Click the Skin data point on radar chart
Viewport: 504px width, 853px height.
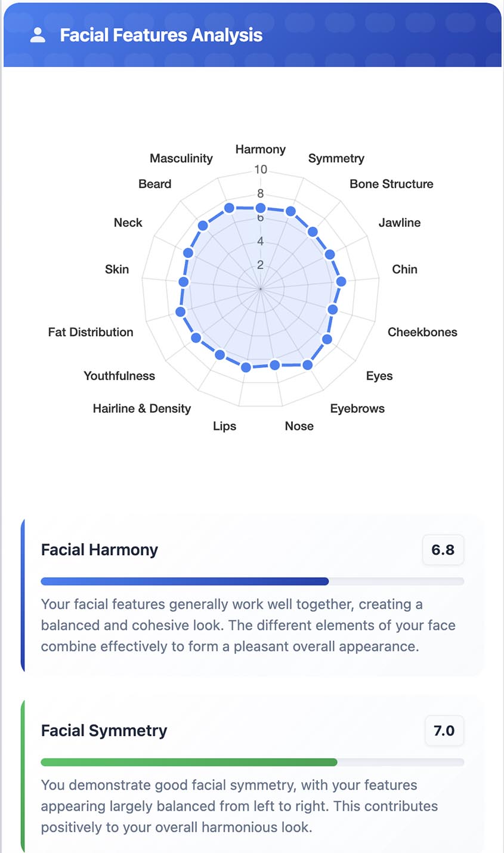[184, 282]
